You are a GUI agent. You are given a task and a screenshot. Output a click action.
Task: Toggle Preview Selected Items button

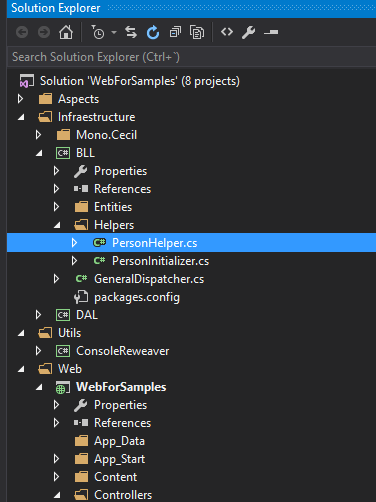click(271, 32)
